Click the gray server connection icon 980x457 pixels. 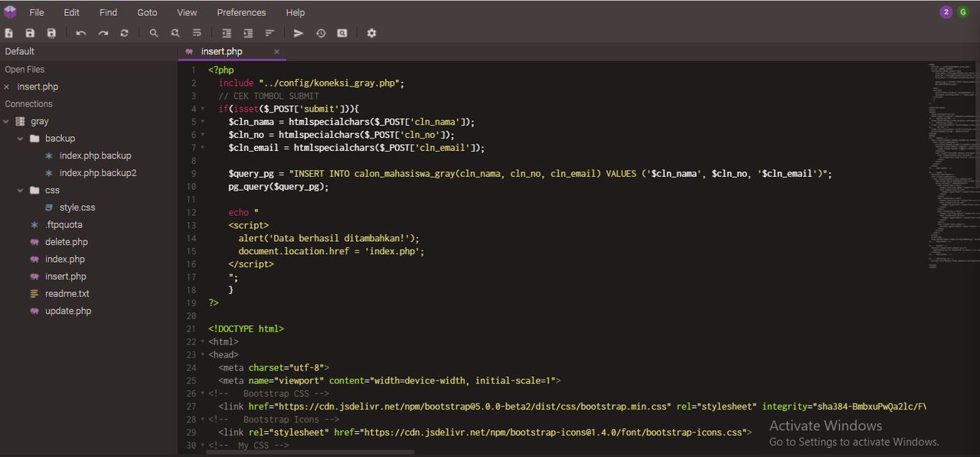coord(21,122)
